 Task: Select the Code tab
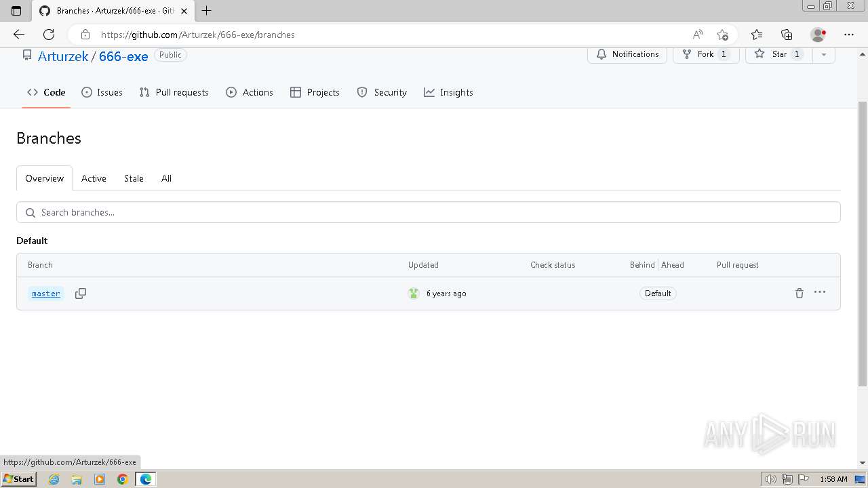coord(46,92)
